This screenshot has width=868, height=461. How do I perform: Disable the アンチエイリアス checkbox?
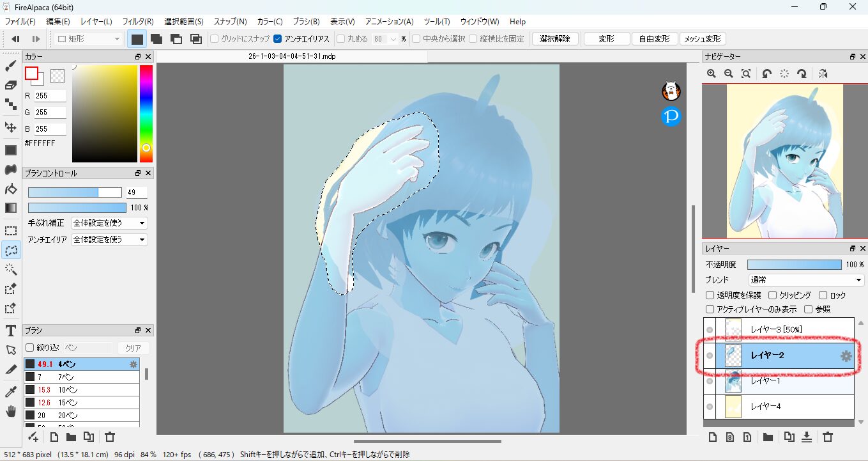(x=278, y=39)
